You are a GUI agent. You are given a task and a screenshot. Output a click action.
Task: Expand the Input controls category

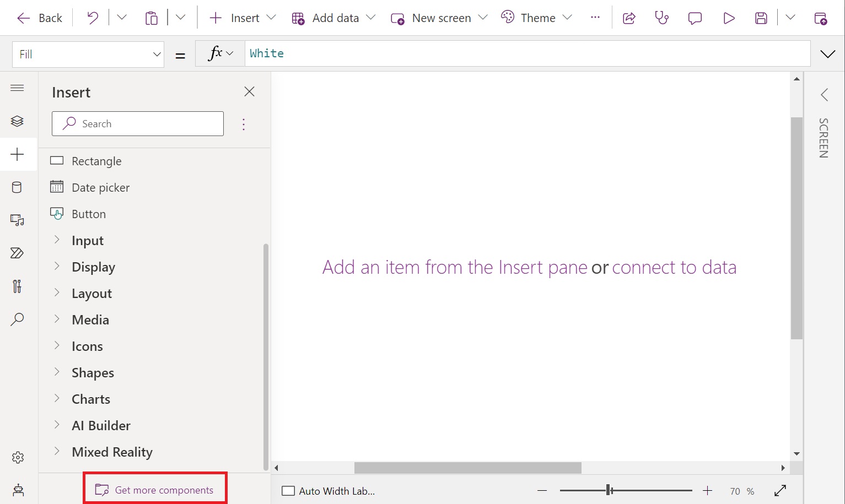tap(87, 240)
